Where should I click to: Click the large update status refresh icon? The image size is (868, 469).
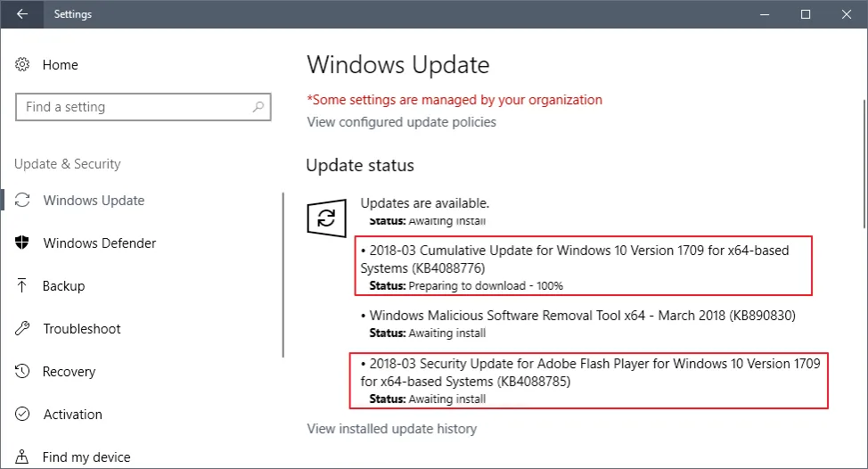(x=326, y=218)
